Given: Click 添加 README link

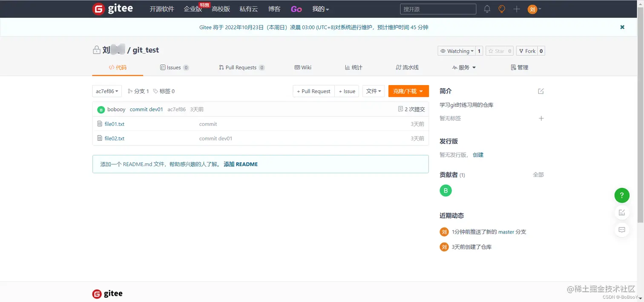Looking at the screenshot, I should [x=241, y=164].
